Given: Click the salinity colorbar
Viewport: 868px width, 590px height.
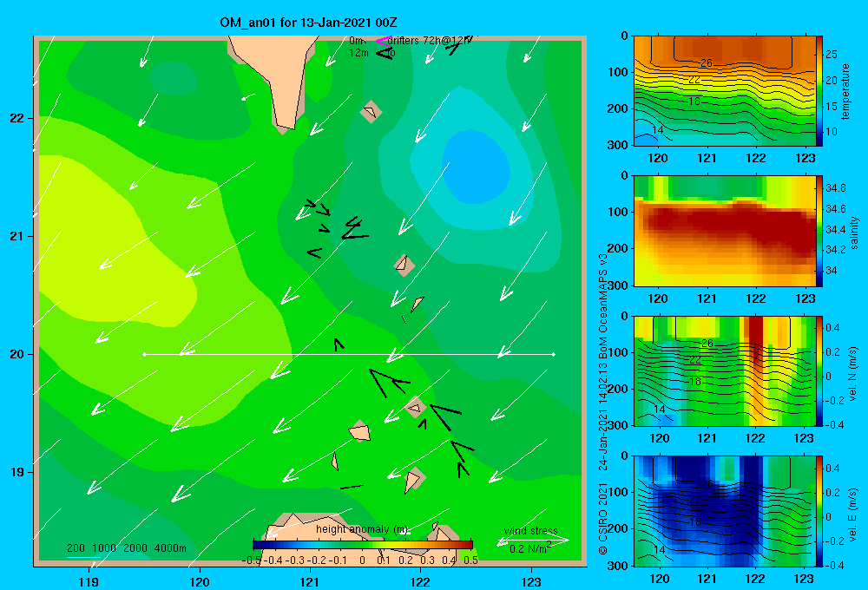Looking at the screenshot, I should [x=819, y=231].
